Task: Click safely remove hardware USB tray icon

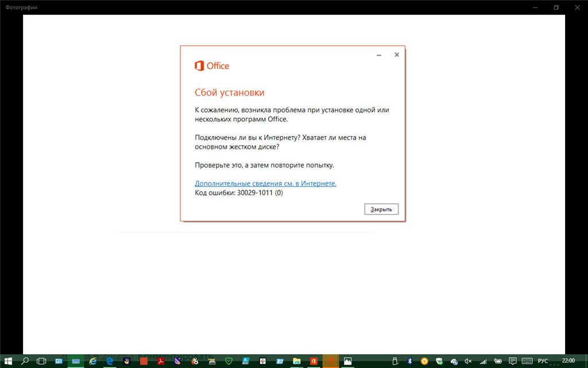Action: coord(394,361)
